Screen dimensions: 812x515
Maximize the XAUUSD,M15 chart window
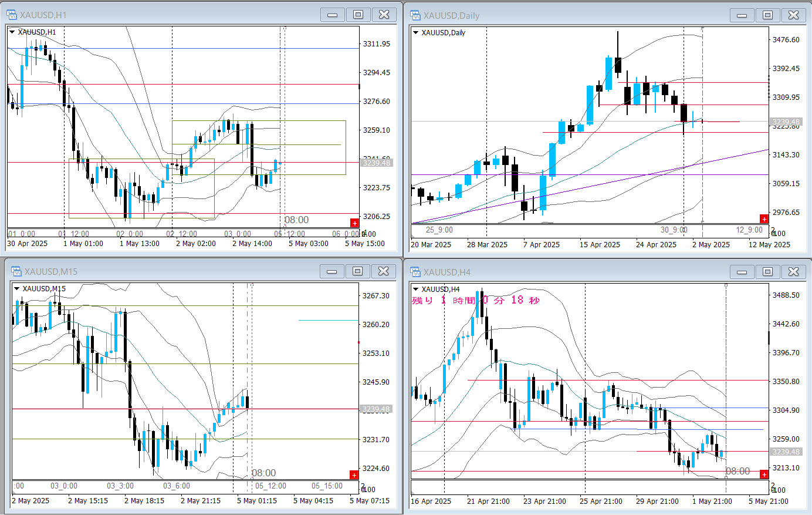(x=357, y=271)
